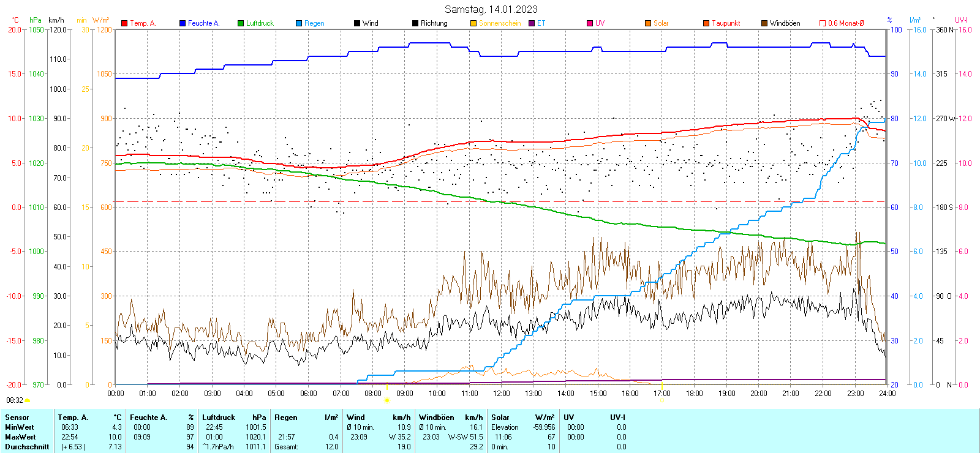Click the blue Feuchte A. legend square
The image size is (980, 453).
[x=183, y=23]
